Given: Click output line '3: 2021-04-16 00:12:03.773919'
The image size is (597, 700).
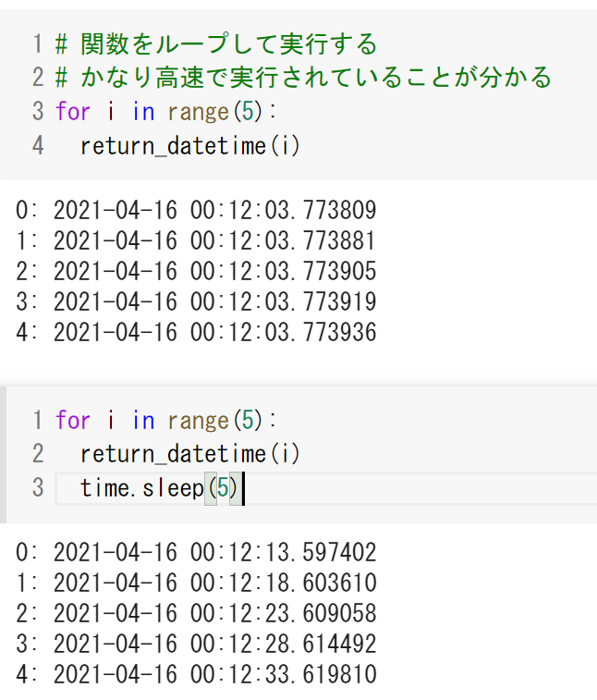Looking at the screenshot, I should 196,301.
